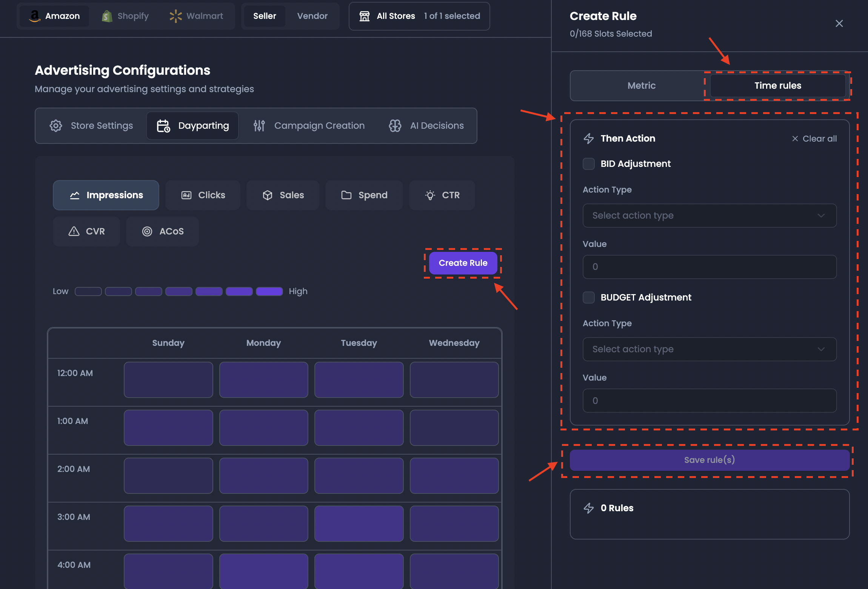Image resolution: width=868 pixels, height=589 pixels.
Task: Click the Dayparting calendar-clock icon
Action: point(163,126)
